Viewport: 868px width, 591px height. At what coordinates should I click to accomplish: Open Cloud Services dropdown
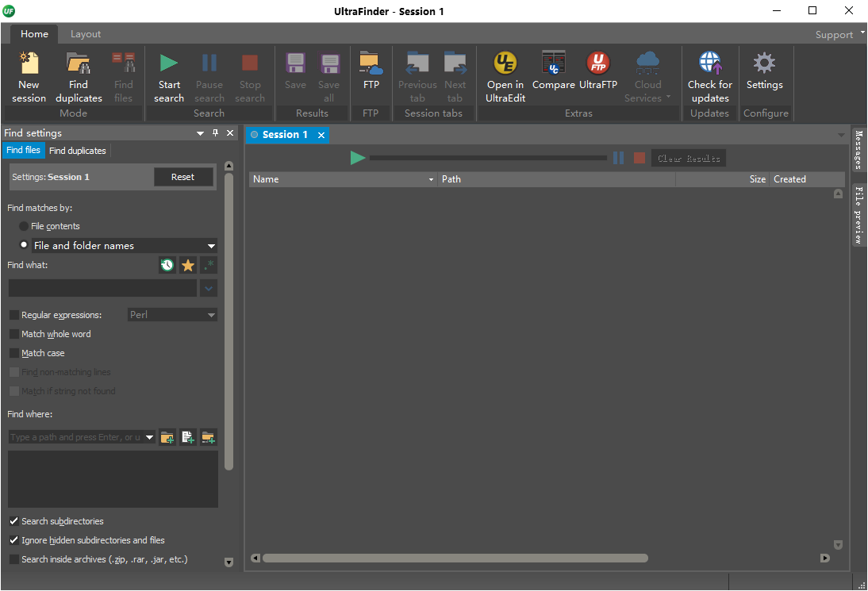coord(647,77)
